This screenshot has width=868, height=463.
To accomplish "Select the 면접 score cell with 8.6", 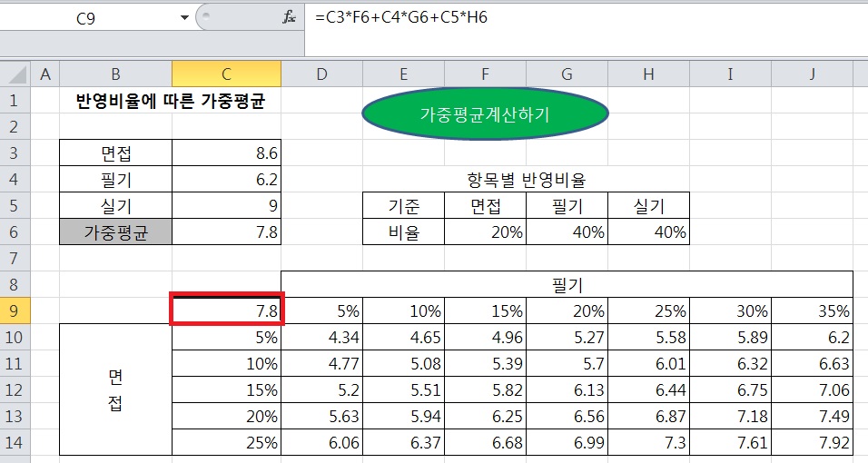I will click(x=226, y=153).
